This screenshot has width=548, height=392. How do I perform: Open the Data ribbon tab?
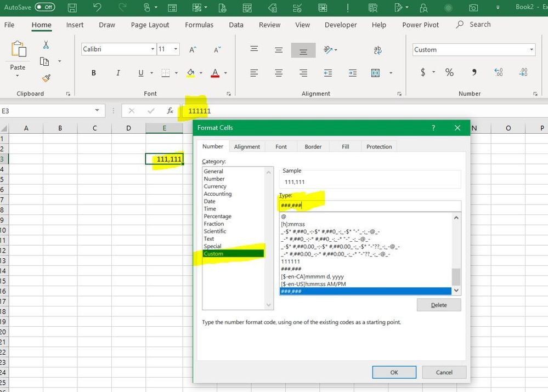pyautogui.click(x=236, y=25)
